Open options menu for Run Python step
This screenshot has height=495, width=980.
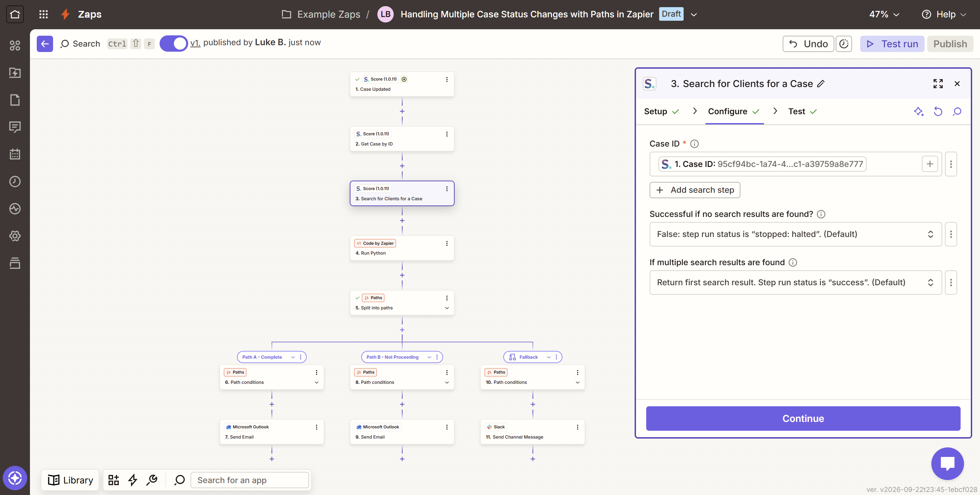(x=447, y=243)
